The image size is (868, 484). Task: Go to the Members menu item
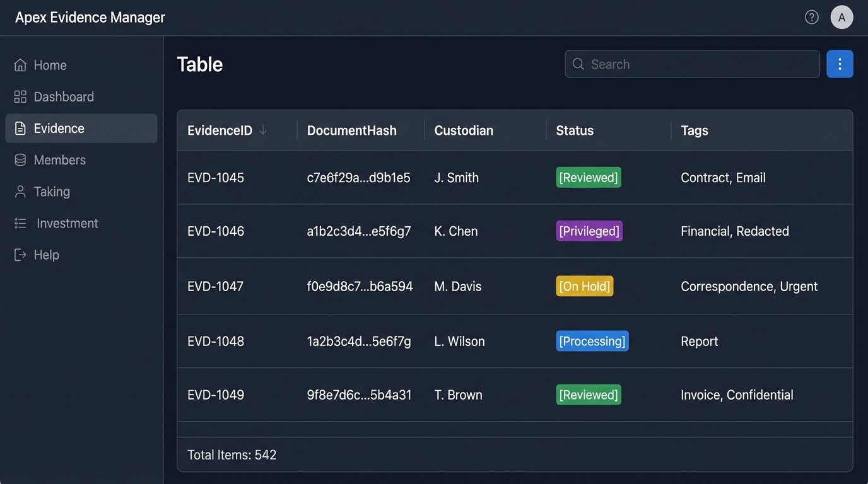click(59, 160)
